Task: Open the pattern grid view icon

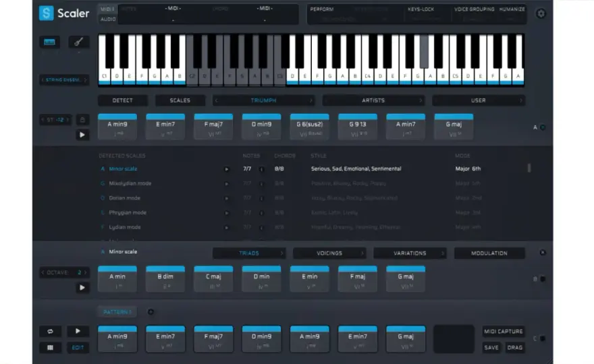Action: [x=50, y=348]
